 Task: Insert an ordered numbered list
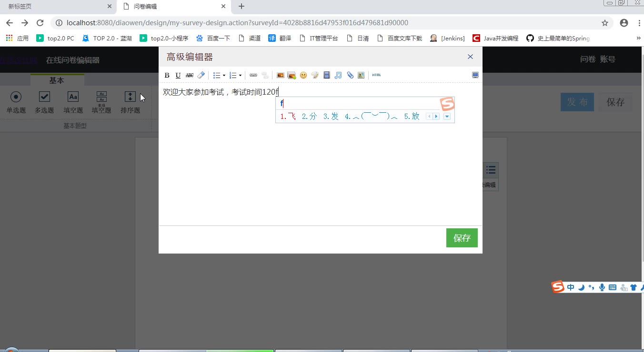pyautogui.click(x=233, y=75)
